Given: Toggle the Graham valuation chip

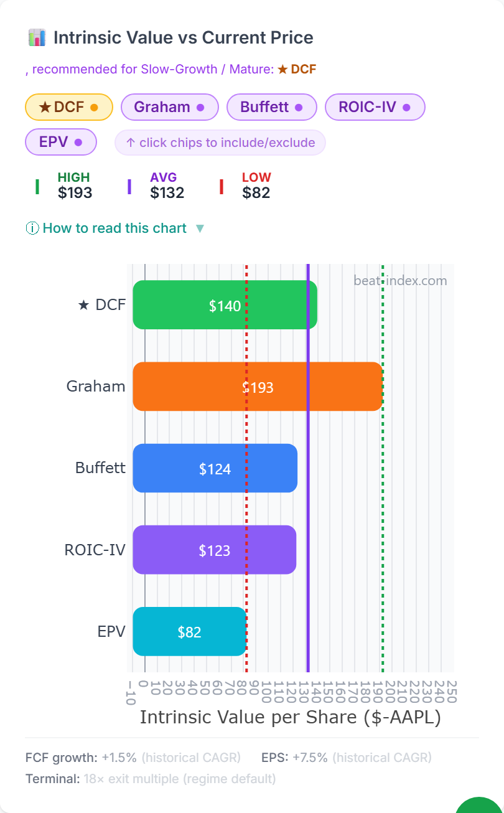Looking at the screenshot, I should tap(169, 107).
